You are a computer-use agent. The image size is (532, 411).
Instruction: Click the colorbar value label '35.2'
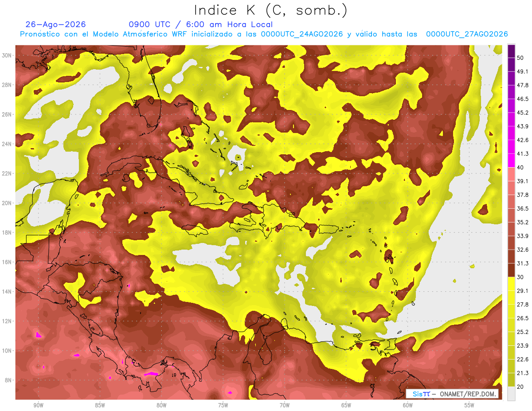pos(523,222)
